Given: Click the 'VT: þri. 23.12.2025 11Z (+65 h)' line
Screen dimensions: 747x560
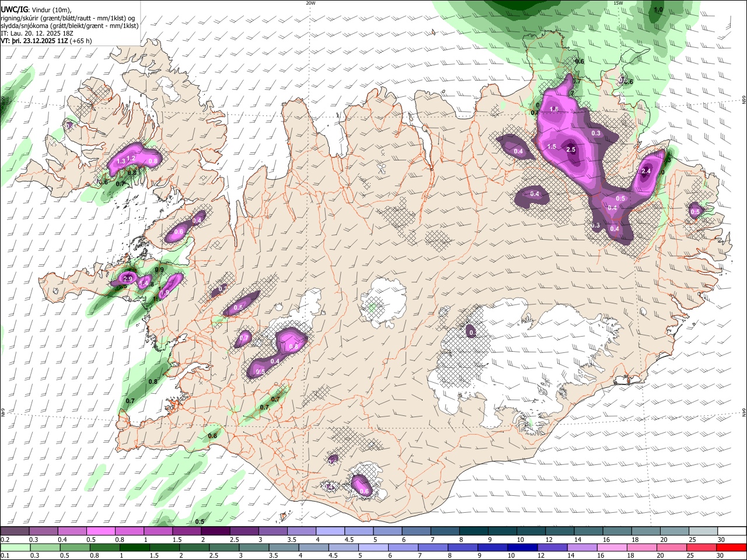Looking at the screenshot, I should [47, 41].
